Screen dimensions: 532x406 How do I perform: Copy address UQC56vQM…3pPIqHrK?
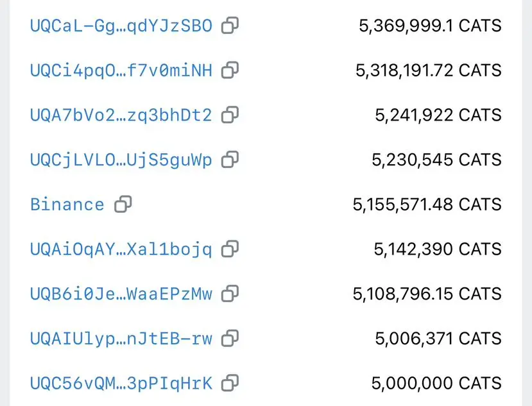coord(230,383)
